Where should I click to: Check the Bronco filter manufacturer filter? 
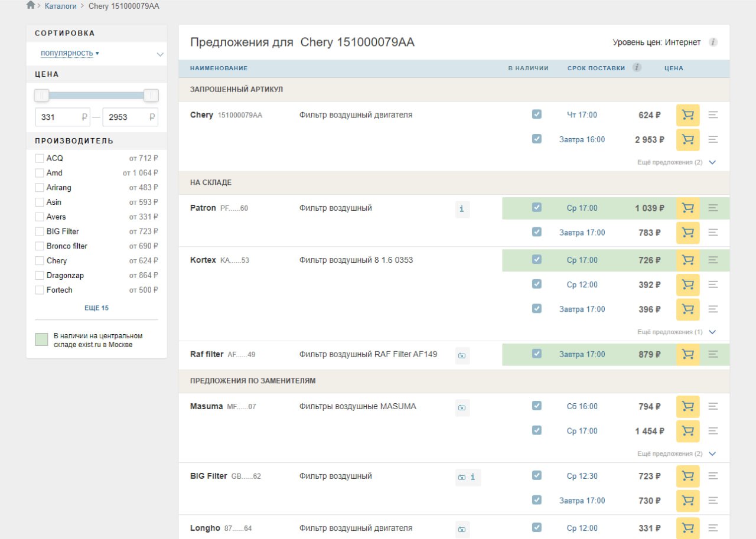(x=40, y=246)
